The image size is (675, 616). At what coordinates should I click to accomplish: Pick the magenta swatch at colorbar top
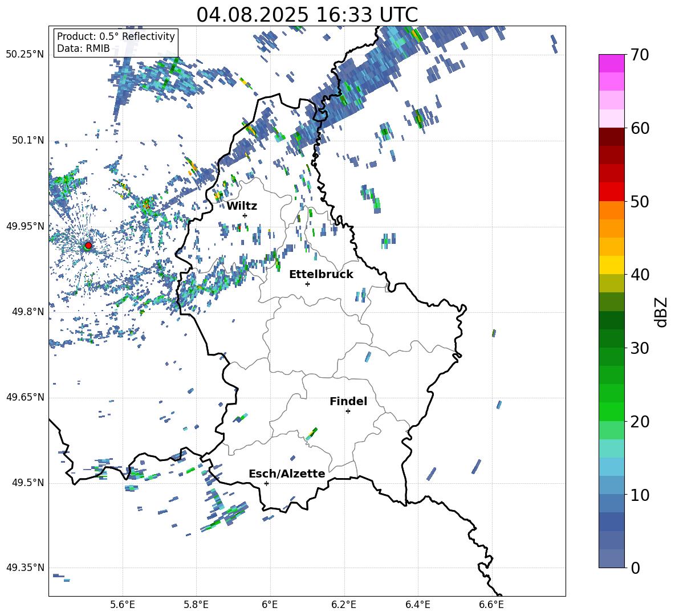point(611,63)
